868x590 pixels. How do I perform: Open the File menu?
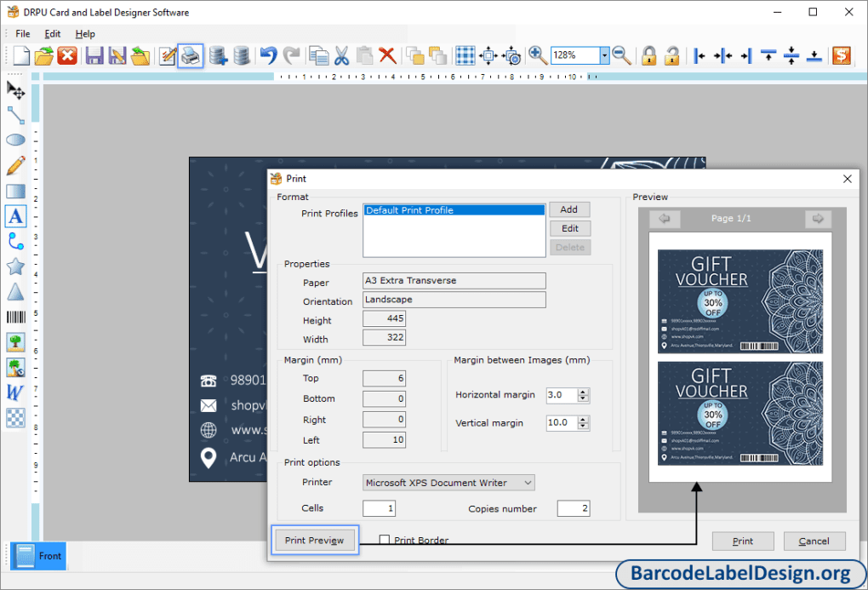(23, 34)
